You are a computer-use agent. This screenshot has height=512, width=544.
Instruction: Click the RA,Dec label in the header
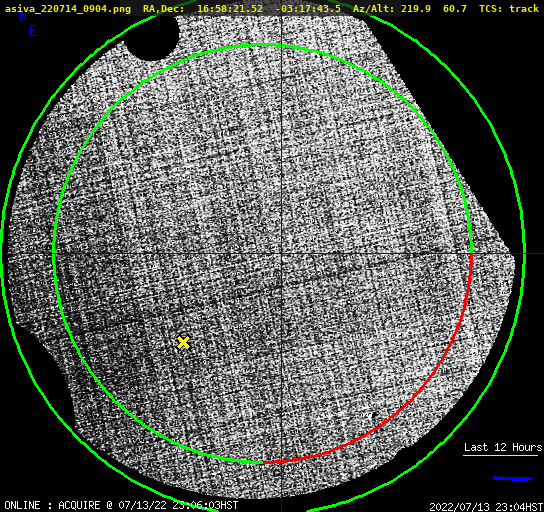coord(163,9)
